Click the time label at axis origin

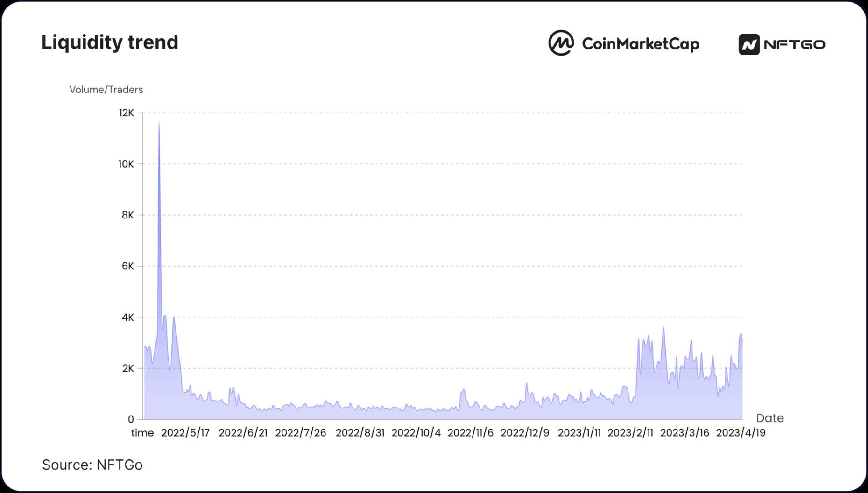click(142, 433)
